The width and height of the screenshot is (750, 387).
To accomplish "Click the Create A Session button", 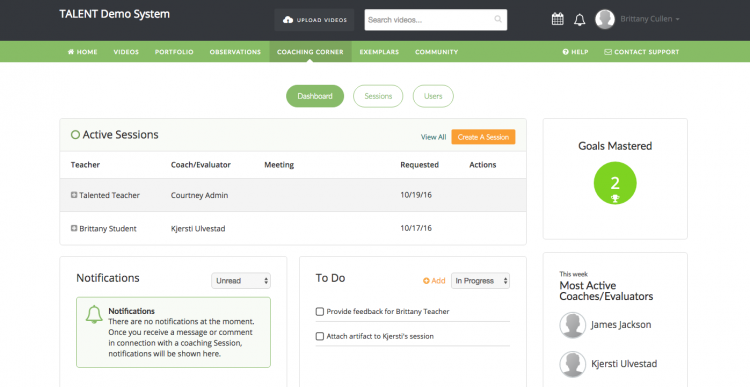I will pyautogui.click(x=483, y=137).
